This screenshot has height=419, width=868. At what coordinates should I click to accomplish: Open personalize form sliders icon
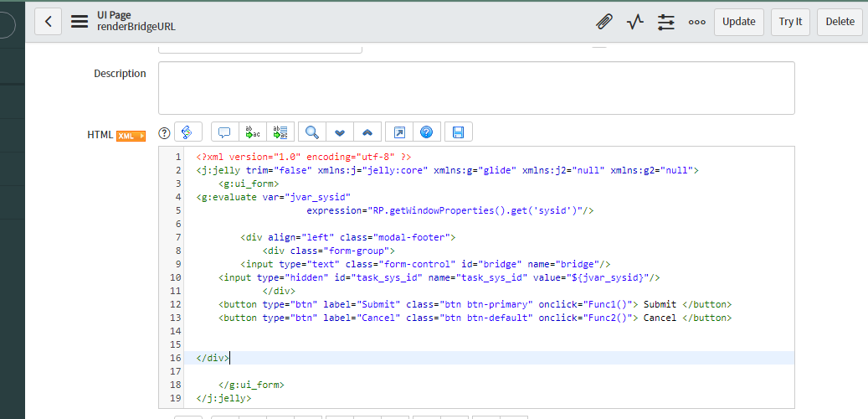[666, 22]
